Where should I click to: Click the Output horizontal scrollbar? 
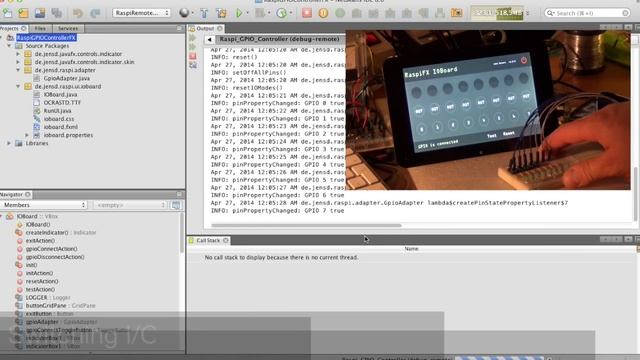click(x=306, y=225)
